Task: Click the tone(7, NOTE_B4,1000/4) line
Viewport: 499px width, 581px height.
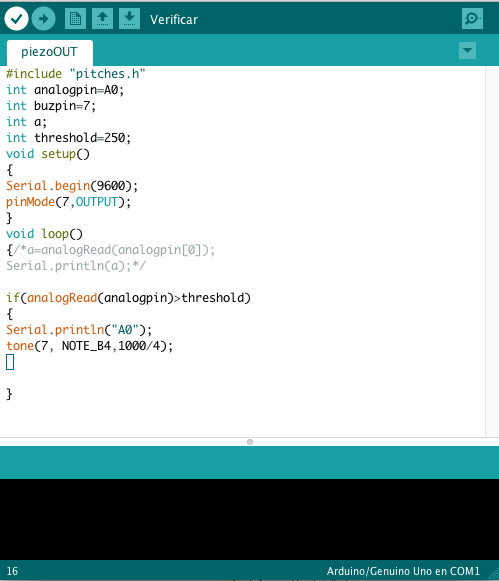Action: click(x=89, y=346)
